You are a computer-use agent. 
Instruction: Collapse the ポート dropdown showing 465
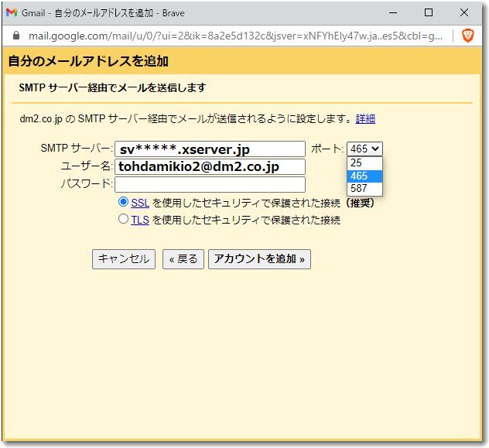pyautogui.click(x=364, y=149)
